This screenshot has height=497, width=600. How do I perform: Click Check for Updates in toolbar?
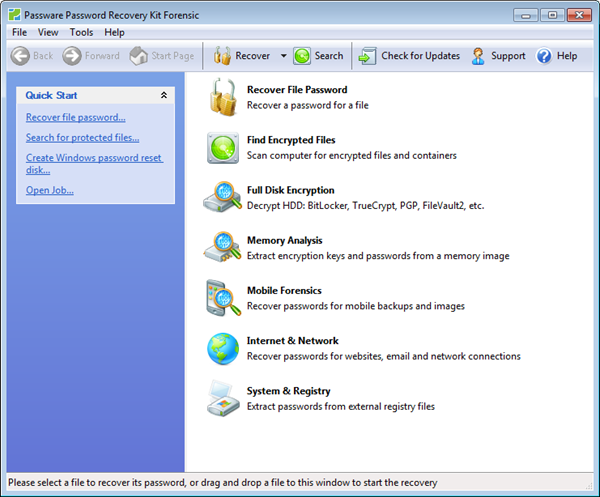(409, 56)
